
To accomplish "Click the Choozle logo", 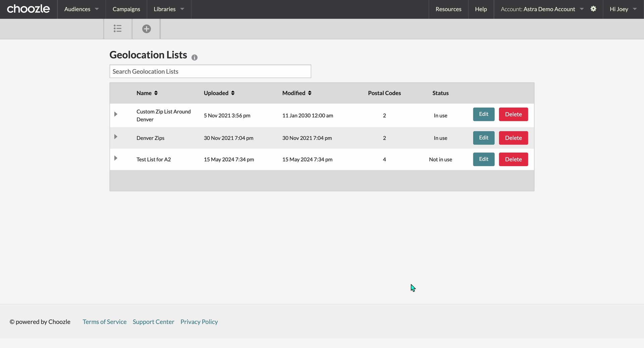I will click(x=28, y=9).
